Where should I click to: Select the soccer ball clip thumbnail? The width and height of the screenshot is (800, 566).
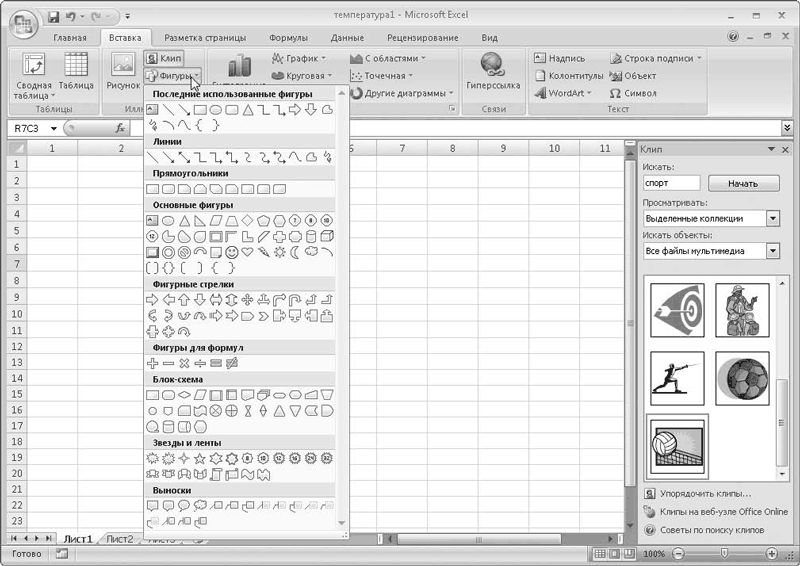click(742, 378)
